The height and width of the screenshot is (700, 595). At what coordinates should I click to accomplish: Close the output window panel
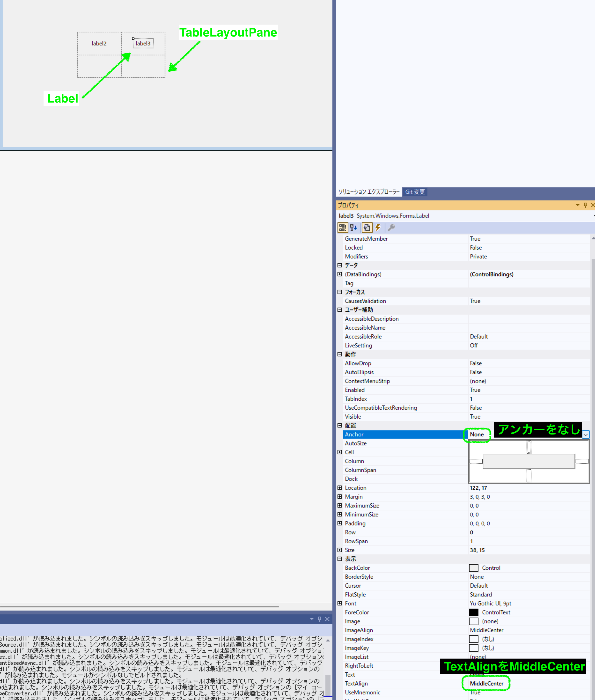point(327,619)
